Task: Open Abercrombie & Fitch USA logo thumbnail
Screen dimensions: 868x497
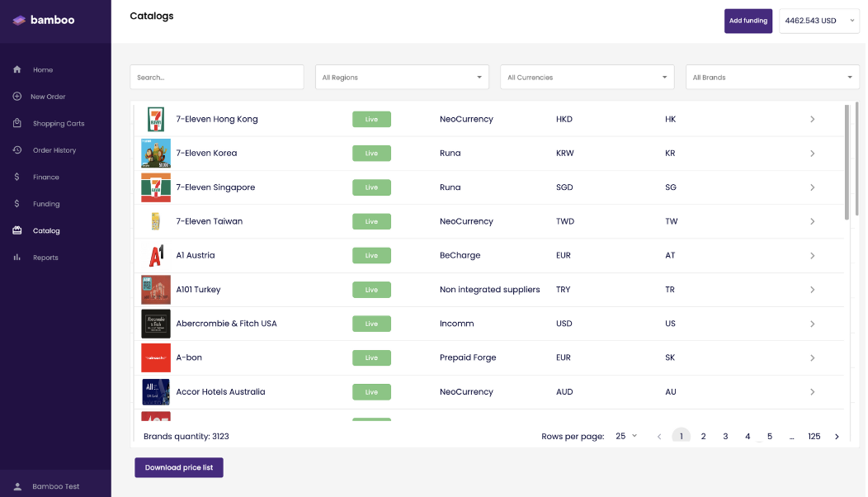Action: (156, 324)
